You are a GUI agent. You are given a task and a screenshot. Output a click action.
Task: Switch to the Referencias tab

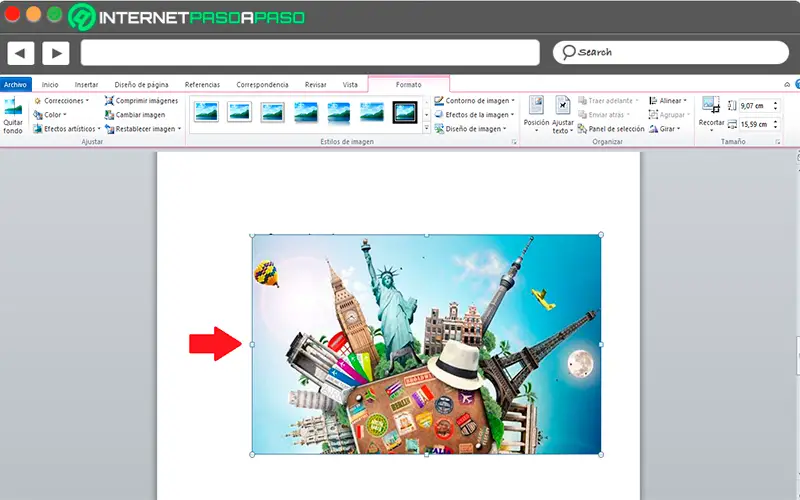[x=202, y=85]
